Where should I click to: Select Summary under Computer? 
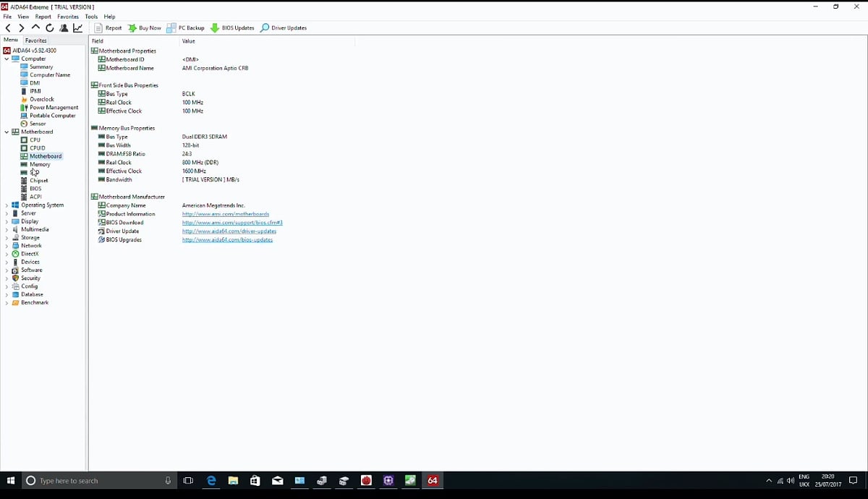pyautogui.click(x=41, y=67)
